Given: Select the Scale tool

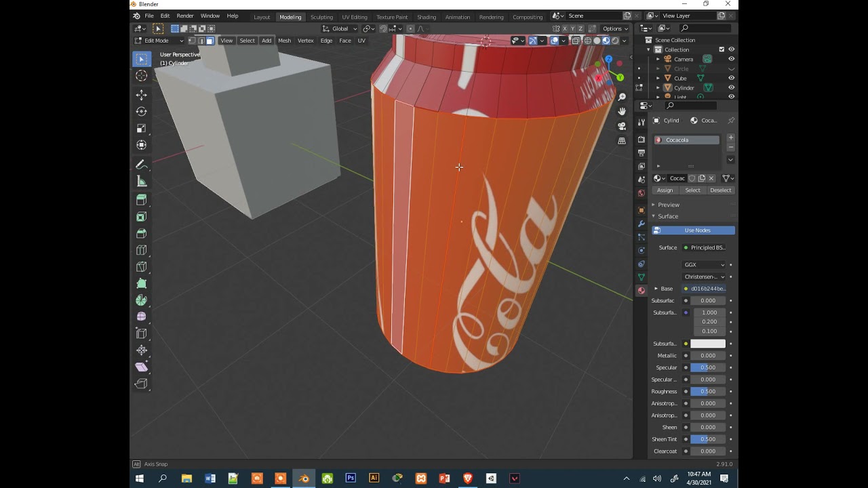Looking at the screenshot, I should coord(141,128).
